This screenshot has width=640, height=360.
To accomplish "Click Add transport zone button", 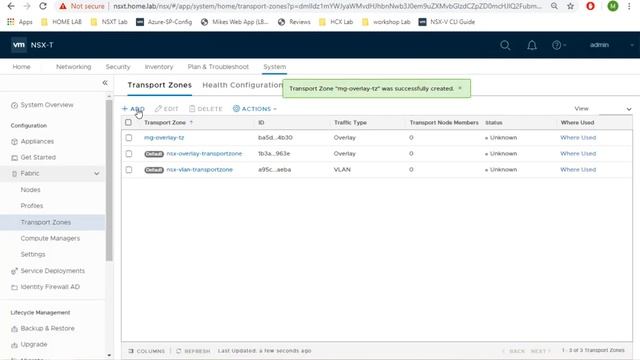I will 133,109.
